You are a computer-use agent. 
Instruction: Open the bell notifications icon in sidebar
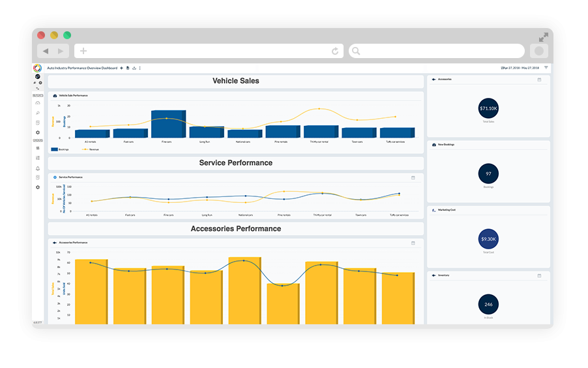point(38,168)
